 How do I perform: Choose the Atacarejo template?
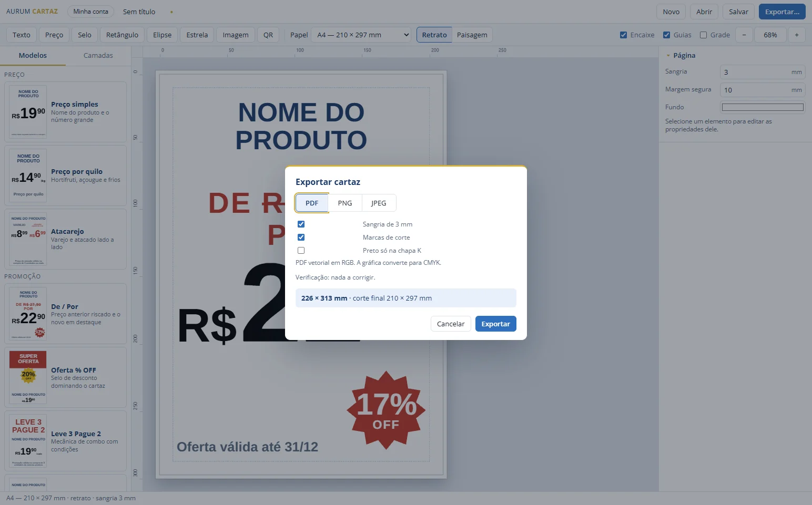point(65,239)
